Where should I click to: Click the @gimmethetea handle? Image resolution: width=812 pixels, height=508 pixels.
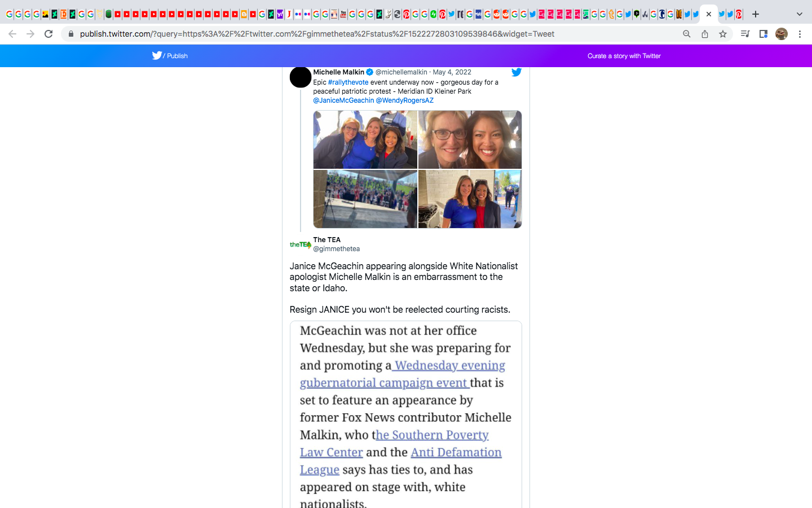(x=336, y=249)
